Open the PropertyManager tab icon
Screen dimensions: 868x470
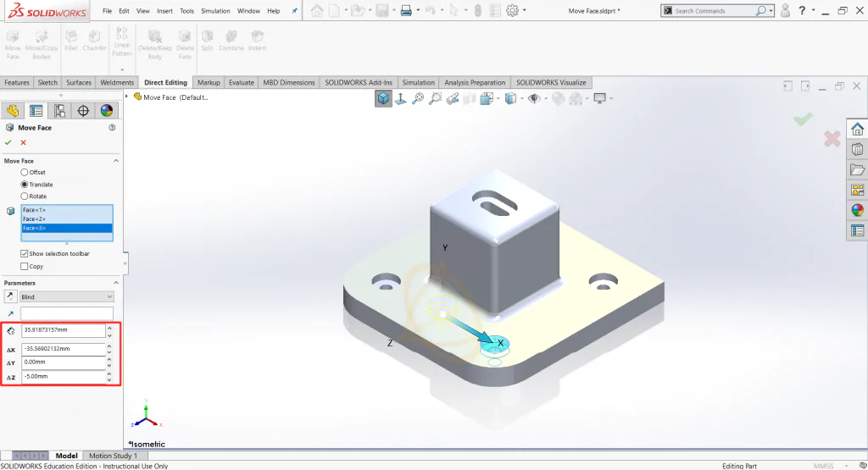pos(36,111)
